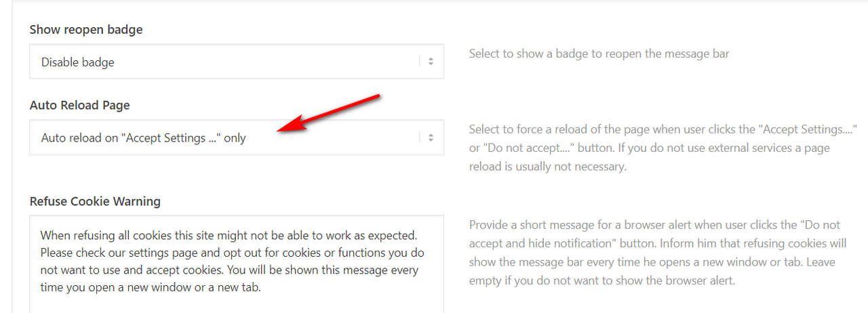Click the "Show reopen badge" label
Image resolution: width=868 pixels, height=313 pixels.
[x=86, y=30]
